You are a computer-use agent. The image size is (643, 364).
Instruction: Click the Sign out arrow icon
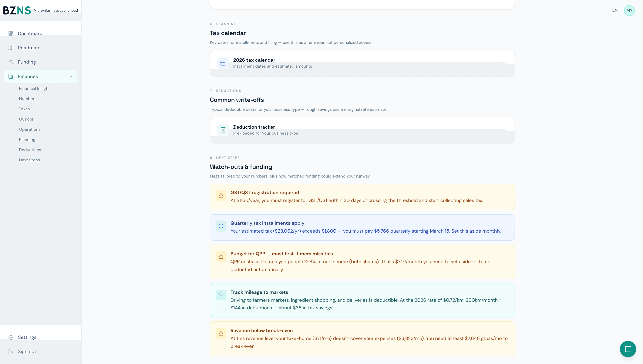point(11,351)
